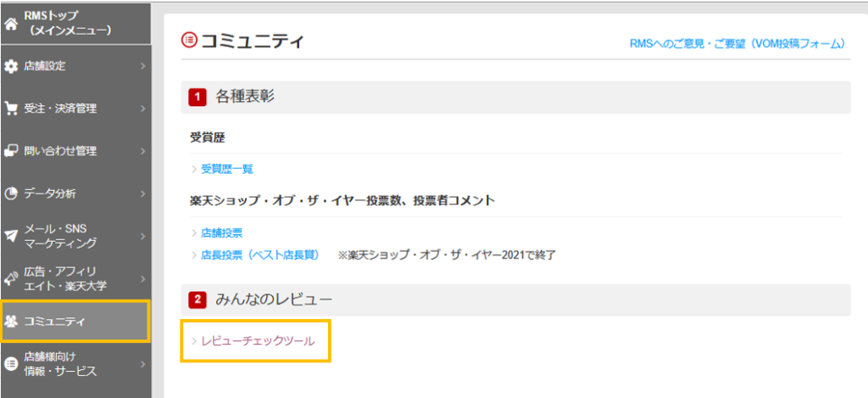Open RMSトップ（メインメニュー）
This screenshot has width=868, height=398.
[75, 24]
